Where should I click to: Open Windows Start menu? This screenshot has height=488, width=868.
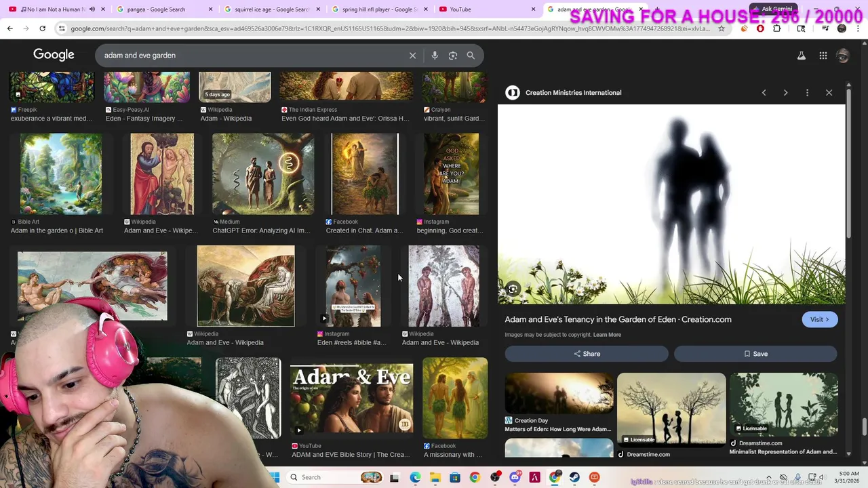coord(275,477)
